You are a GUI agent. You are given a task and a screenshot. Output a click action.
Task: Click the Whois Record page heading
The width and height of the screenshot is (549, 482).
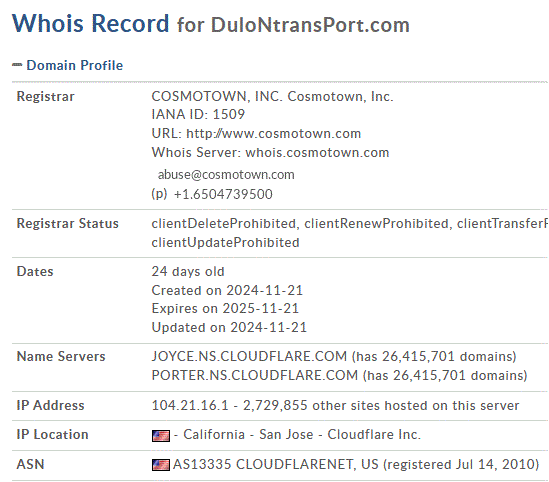coord(90,23)
